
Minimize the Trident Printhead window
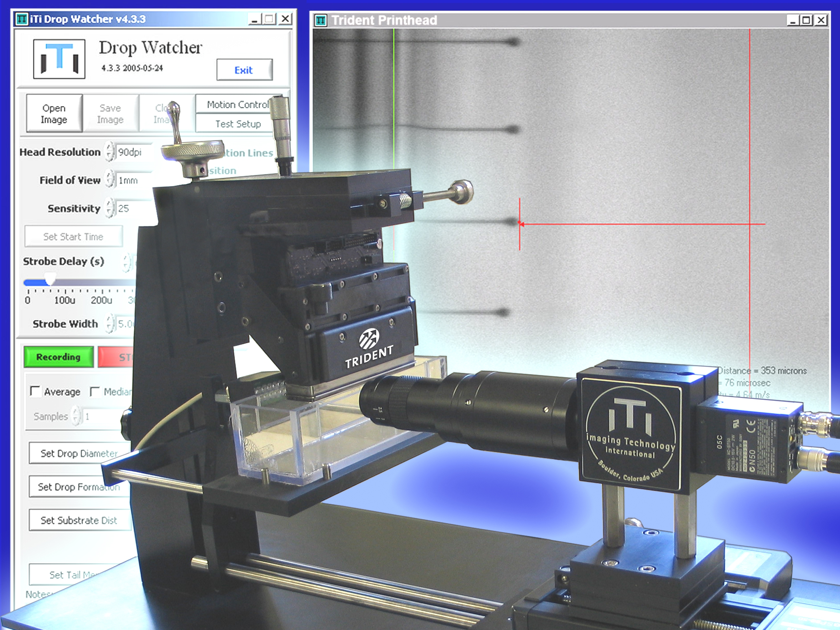tap(793, 20)
